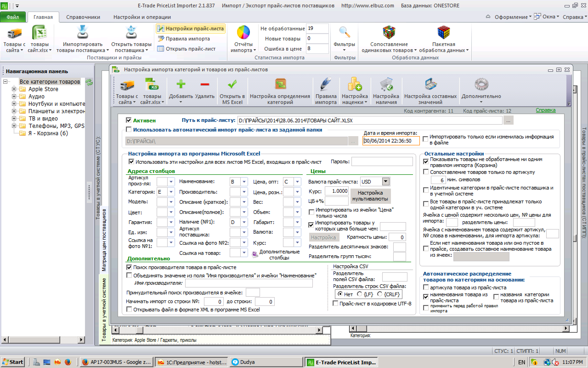Switch to Справочники ribbon tab
The height and width of the screenshot is (368, 588).
click(83, 17)
